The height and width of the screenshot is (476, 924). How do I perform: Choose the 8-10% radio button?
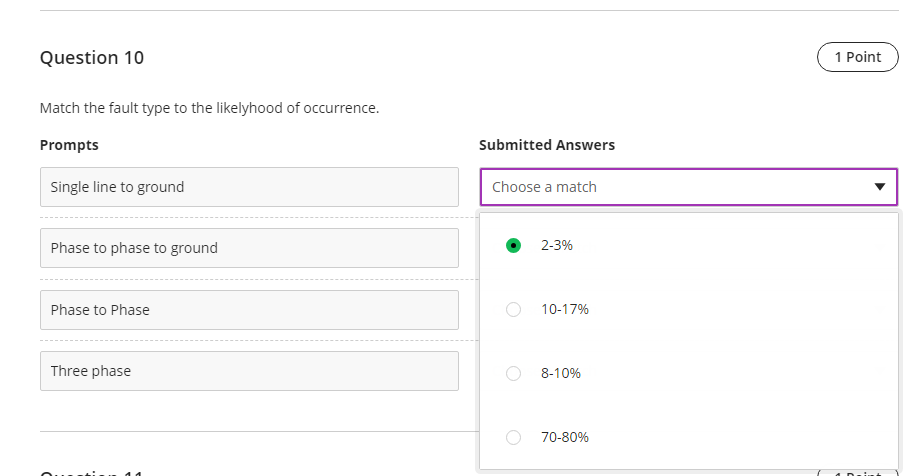[x=514, y=373]
